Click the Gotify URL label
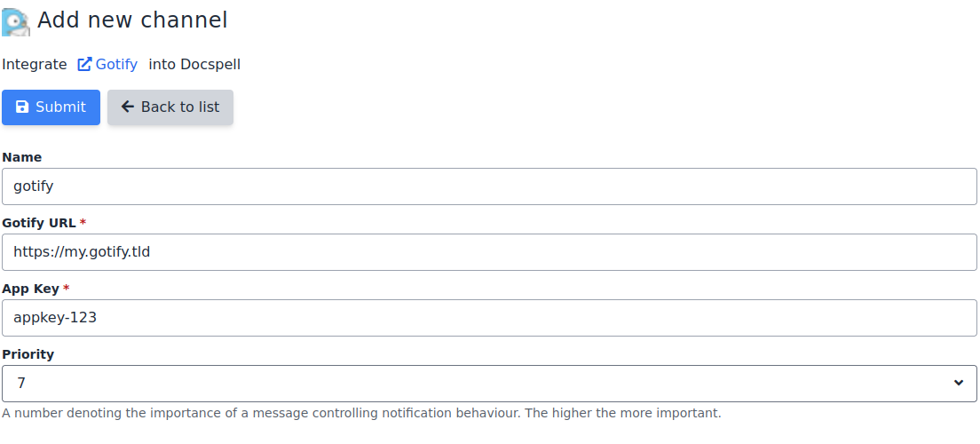Screen dimensions: 980x444 39,223
